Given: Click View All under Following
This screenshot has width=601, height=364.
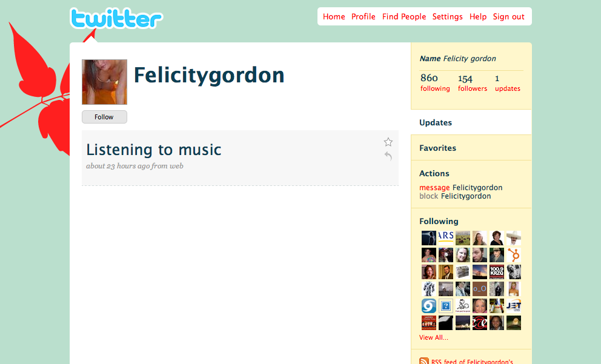Looking at the screenshot, I should coord(434,337).
